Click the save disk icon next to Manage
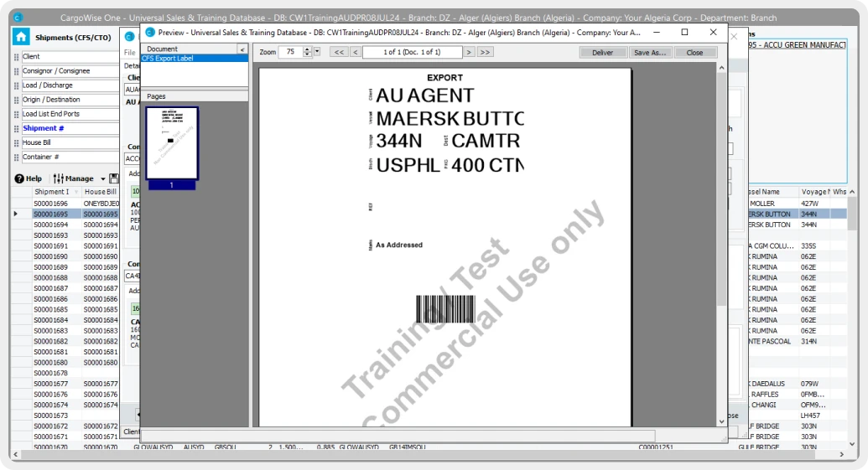This screenshot has width=868, height=470. click(114, 178)
